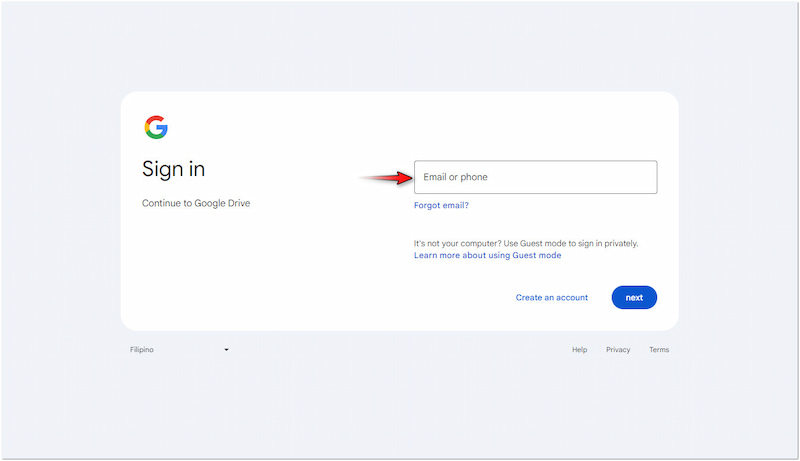Open the Forgot email? link

(441, 206)
